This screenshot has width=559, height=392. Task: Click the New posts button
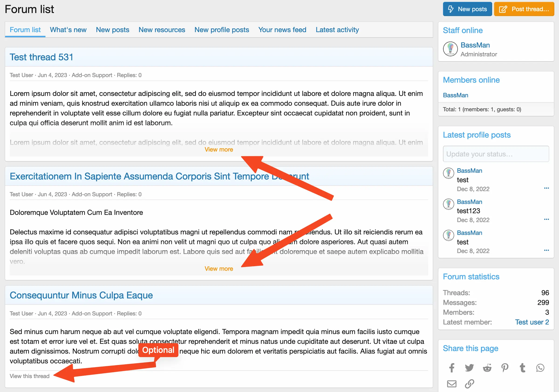pyautogui.click(x=467, y=8)
